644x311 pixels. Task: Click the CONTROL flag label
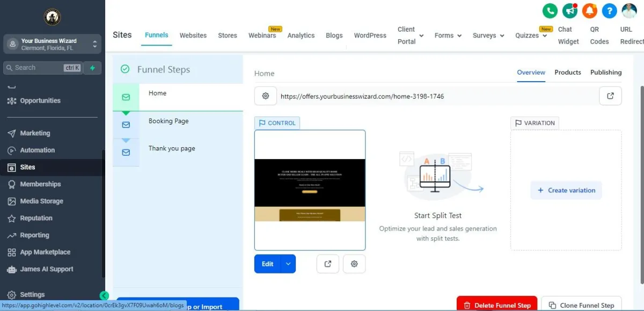pos(277,123)
